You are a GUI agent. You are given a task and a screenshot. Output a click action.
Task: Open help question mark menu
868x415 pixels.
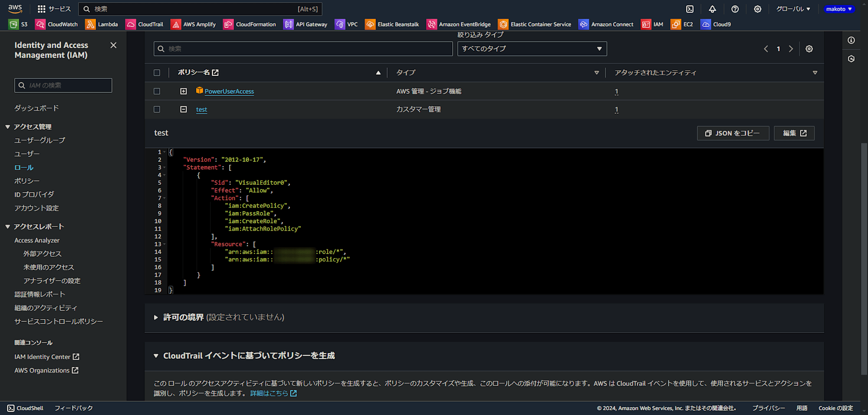coord(735,9)
